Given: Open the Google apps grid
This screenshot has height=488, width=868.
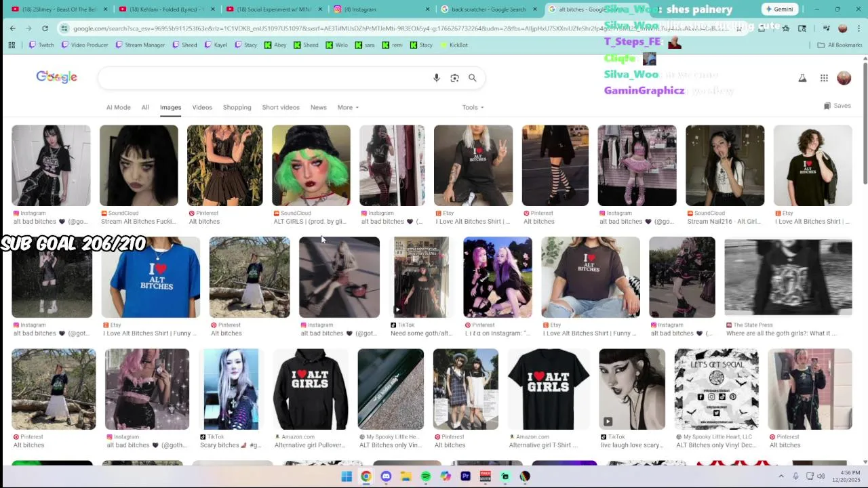Looking at the screenshot, I should tap(824, 78).
